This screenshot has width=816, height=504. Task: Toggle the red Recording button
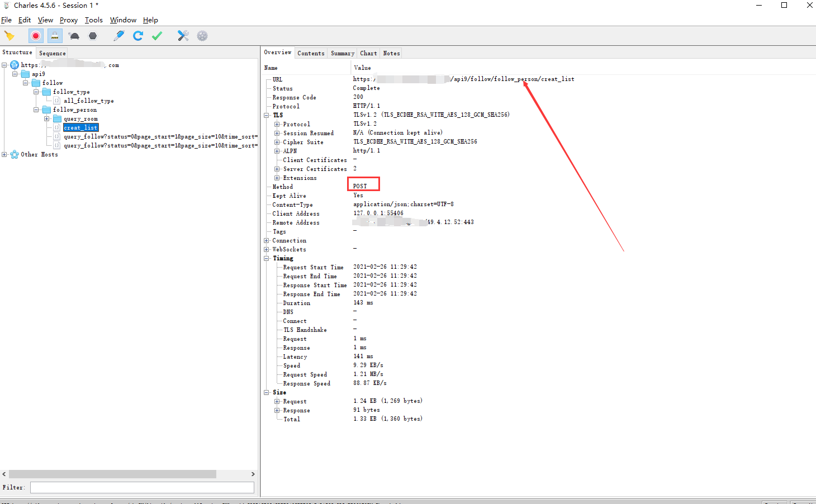(x=36, y=36)
